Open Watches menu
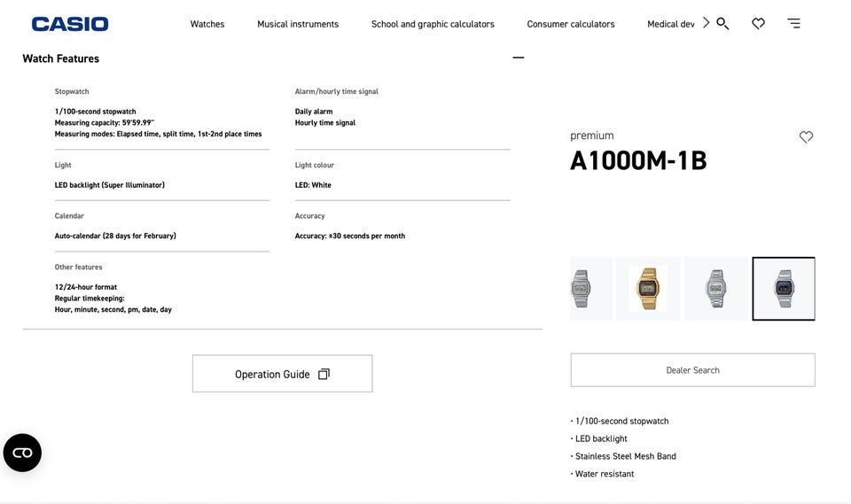This screenshot has height=504, width=851. pos(207,24)
